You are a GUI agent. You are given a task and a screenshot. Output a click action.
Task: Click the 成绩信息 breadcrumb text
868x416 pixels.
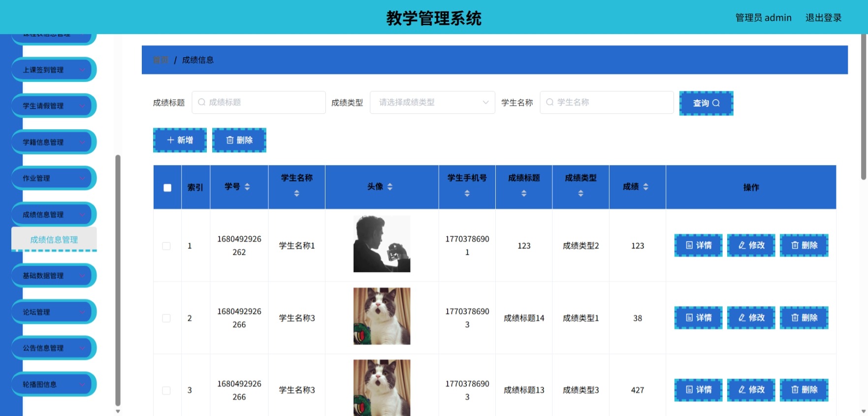pos(198,60)
